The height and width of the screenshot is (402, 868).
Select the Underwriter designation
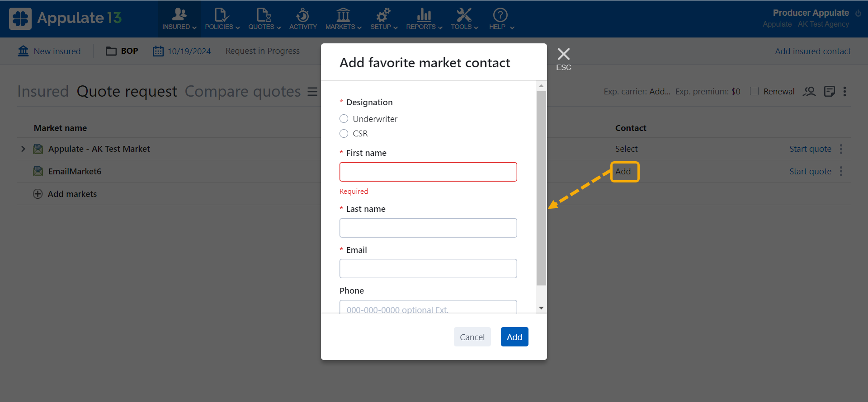344,119
